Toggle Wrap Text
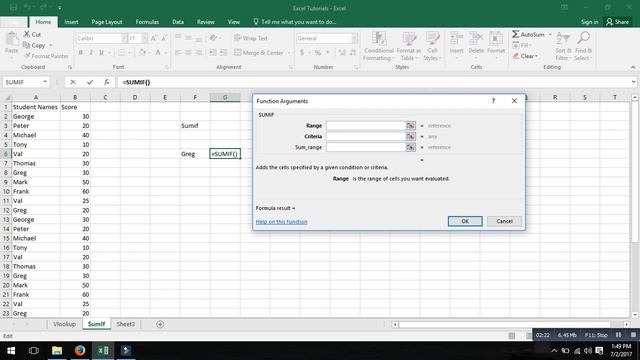 [251, 38]
